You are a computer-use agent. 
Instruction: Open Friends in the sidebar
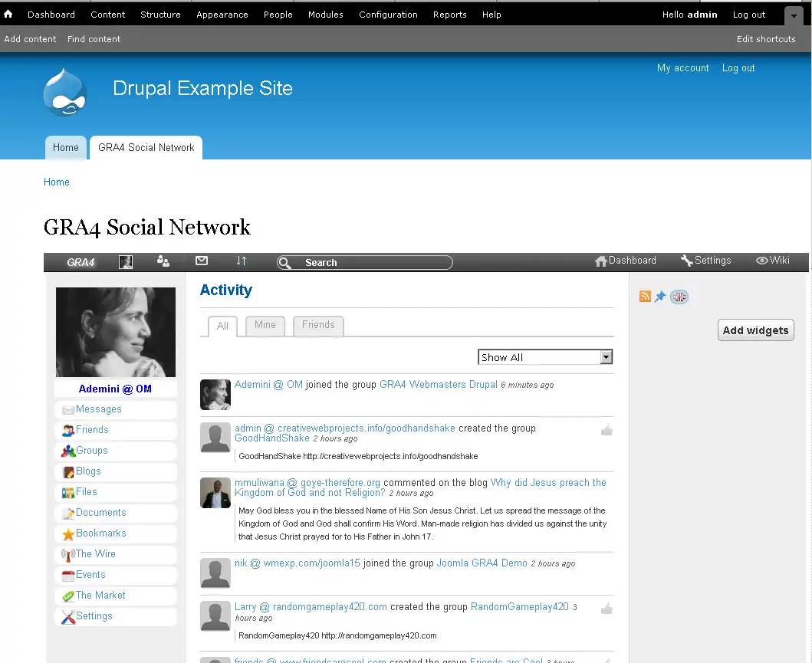pyautogui.click(x=116, y=430)
